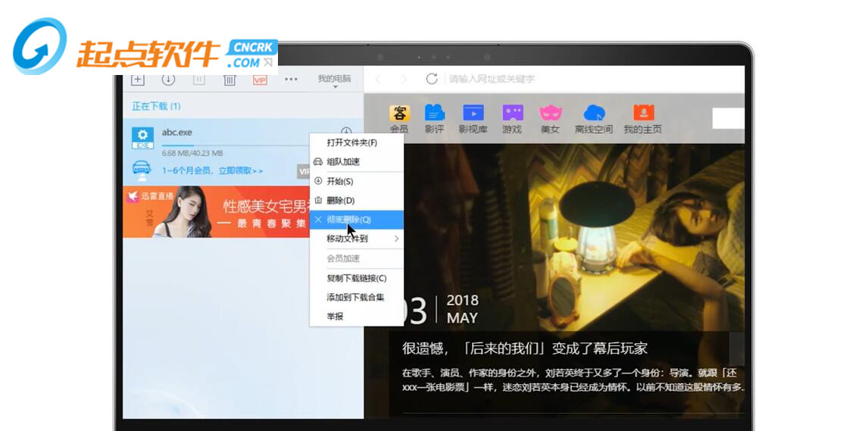
Task: Select the abc.exe file name
Action: click(177, 133)
